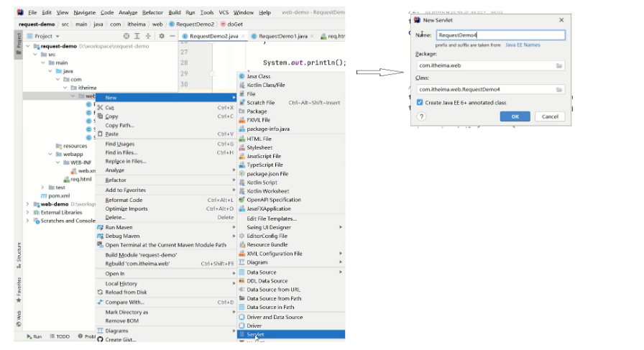The height and width of the screenshot is (350, 644).
Task: Click the package.json File icon
Action: click(242, 174)
